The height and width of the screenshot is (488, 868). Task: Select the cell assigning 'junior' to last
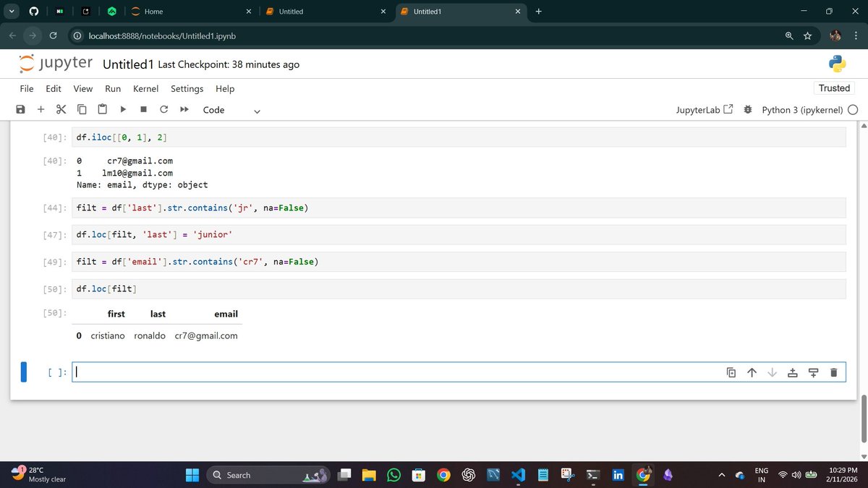(459, 235)
